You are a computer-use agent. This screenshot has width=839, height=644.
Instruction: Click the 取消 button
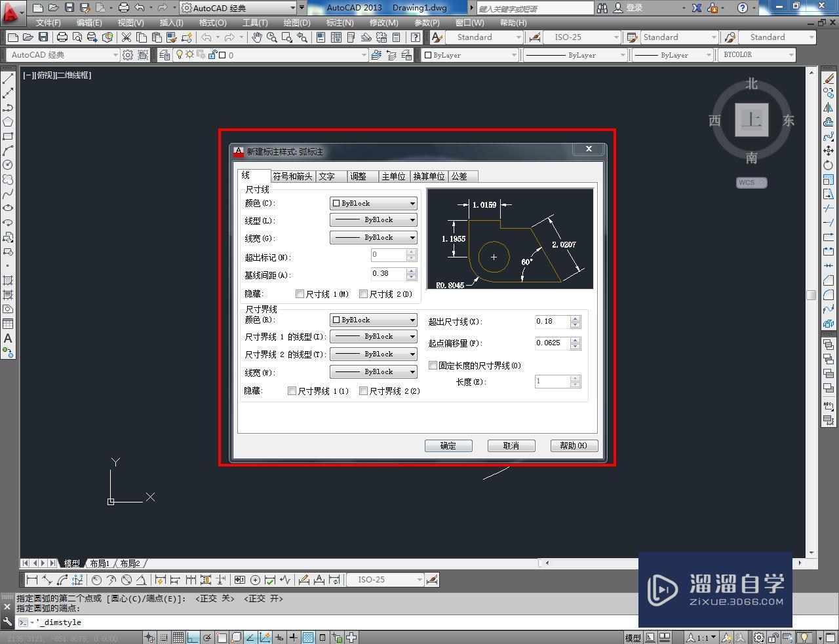(511, 445)
